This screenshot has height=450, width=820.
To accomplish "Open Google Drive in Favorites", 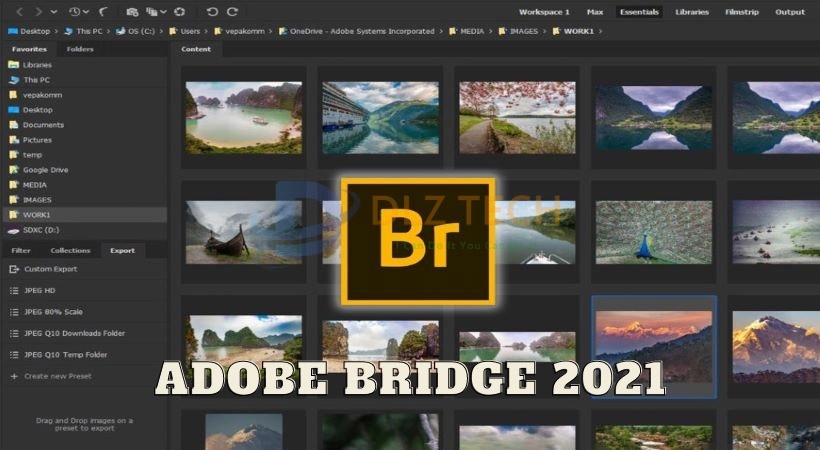I will click(x=43, y=170).
